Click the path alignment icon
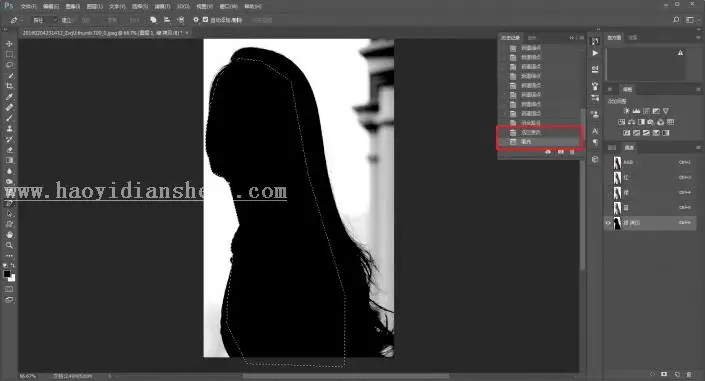Image resolution: width=705 pixels, height=381 pixels. click(x=167, y=20)
